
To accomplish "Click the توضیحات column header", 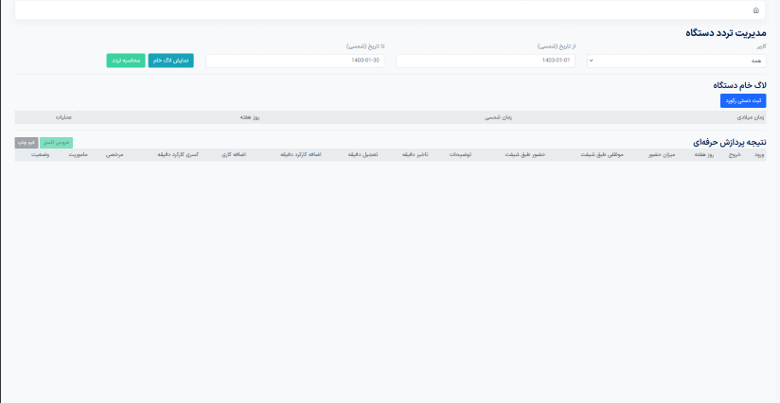I will pos(460,155).
